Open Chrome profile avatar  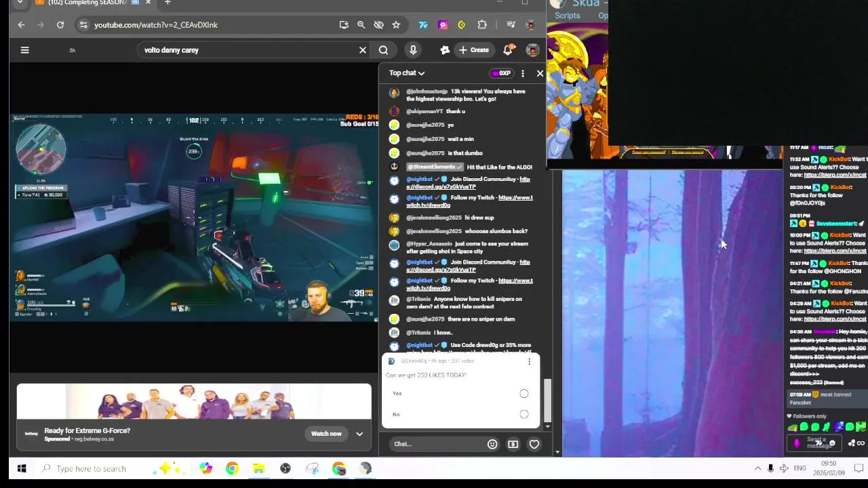tap(531, 25)
